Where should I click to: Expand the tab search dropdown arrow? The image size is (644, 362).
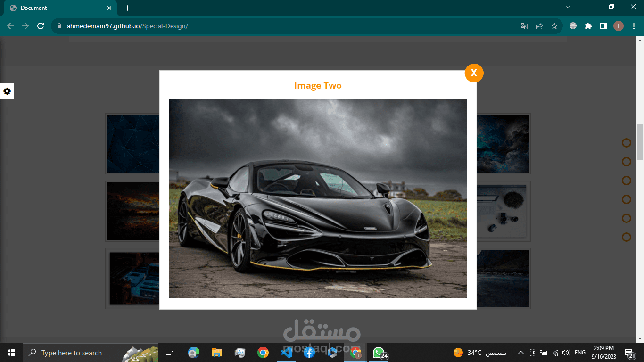point(568,7)
